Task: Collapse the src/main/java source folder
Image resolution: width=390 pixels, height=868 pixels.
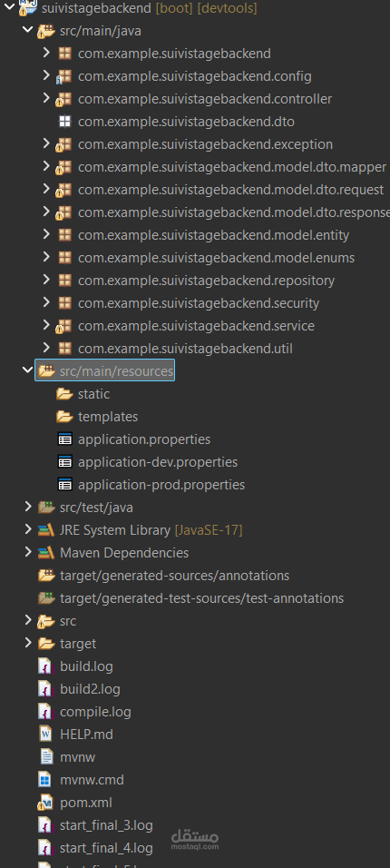Action: 27,31
